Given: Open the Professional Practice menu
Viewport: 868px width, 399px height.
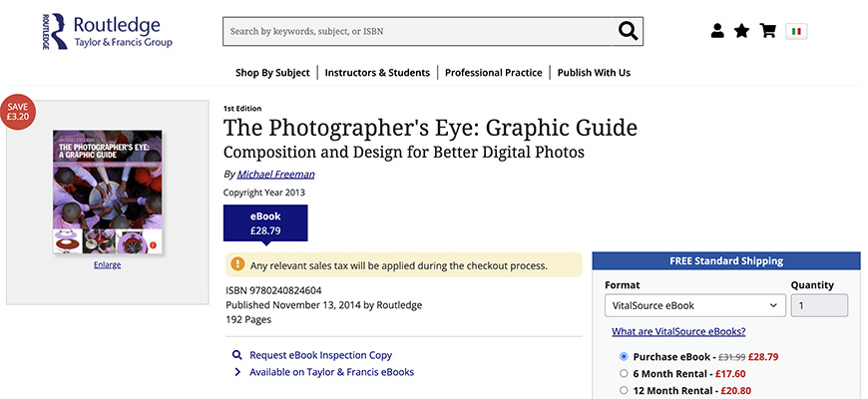Looking at the screenshot, I should pyautogui.click(x=493, y=73).
